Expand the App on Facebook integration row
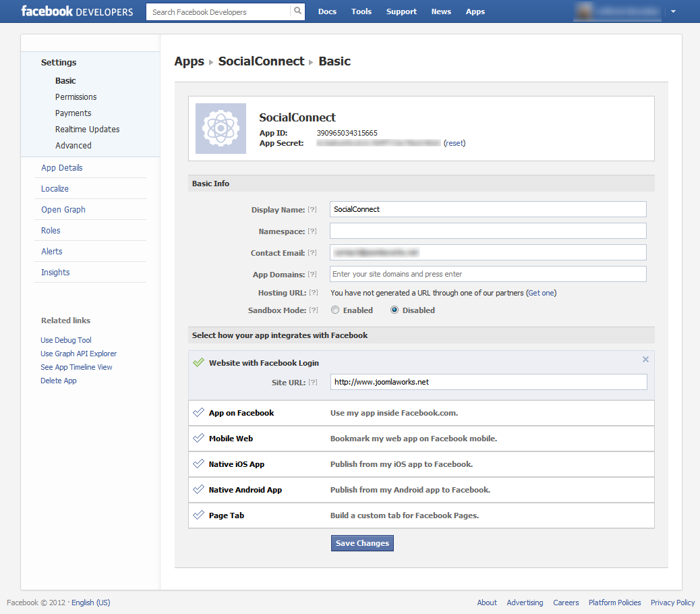 pos(421,413)
